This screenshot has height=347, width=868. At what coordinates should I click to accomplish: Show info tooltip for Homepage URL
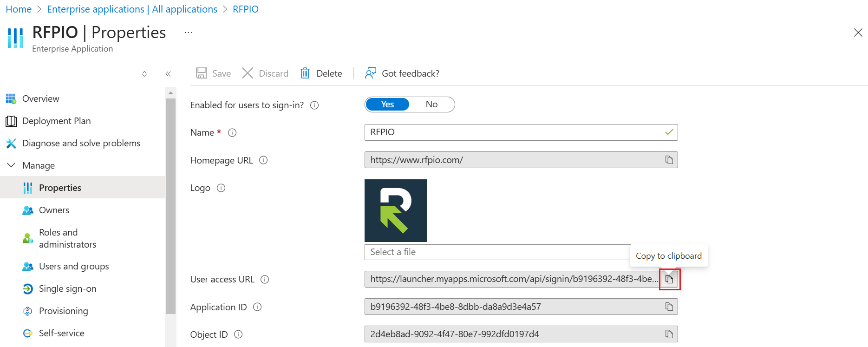[263, 160]
